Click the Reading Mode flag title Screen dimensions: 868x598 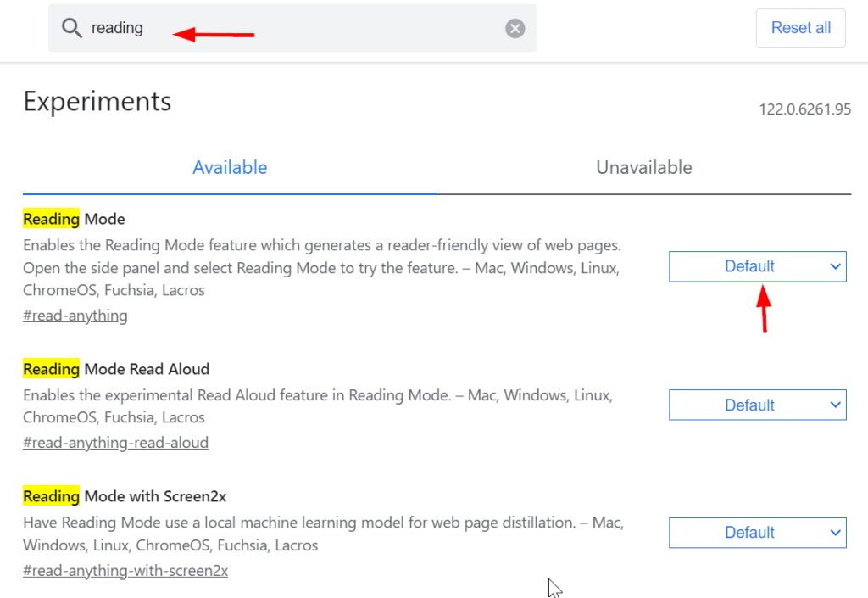pyautogui.click(x=75, y=219)
